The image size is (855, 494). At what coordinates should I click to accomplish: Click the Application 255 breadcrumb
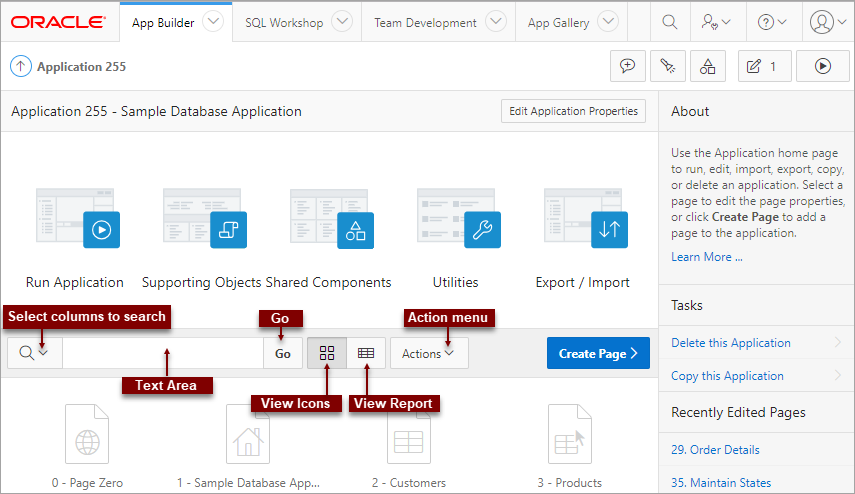click(81, 67)
